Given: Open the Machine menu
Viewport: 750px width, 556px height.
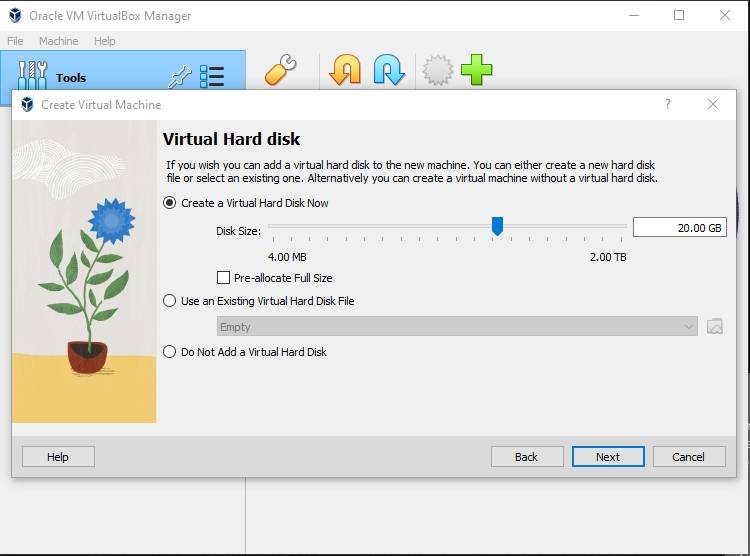Looking at the screenshot, I should [x=58, y=41].
